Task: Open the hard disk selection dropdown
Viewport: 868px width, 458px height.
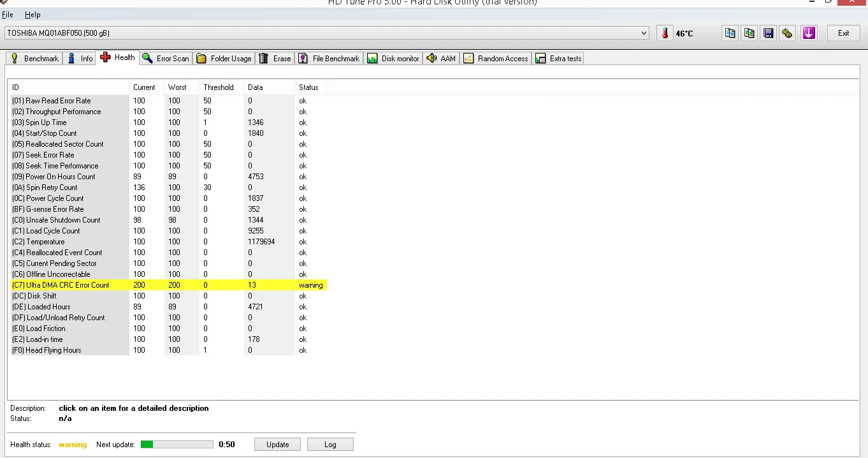Action: (x=644, y=33)
